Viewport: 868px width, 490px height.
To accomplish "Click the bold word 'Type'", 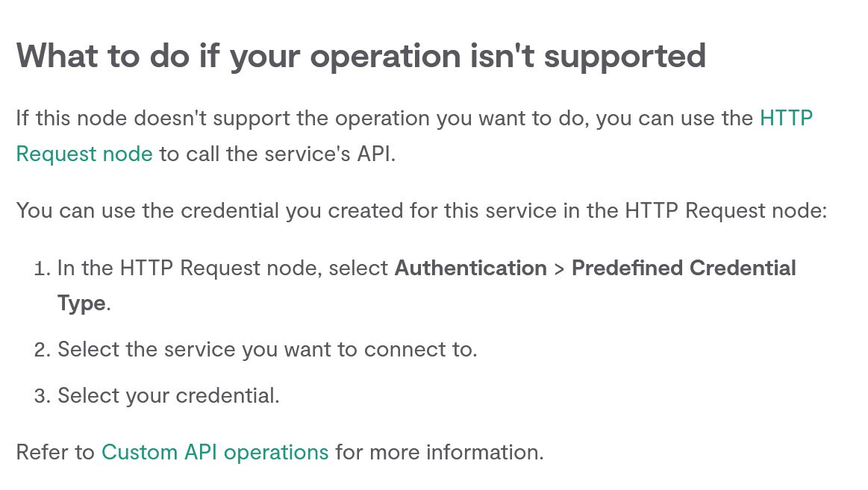I will 81,304.
